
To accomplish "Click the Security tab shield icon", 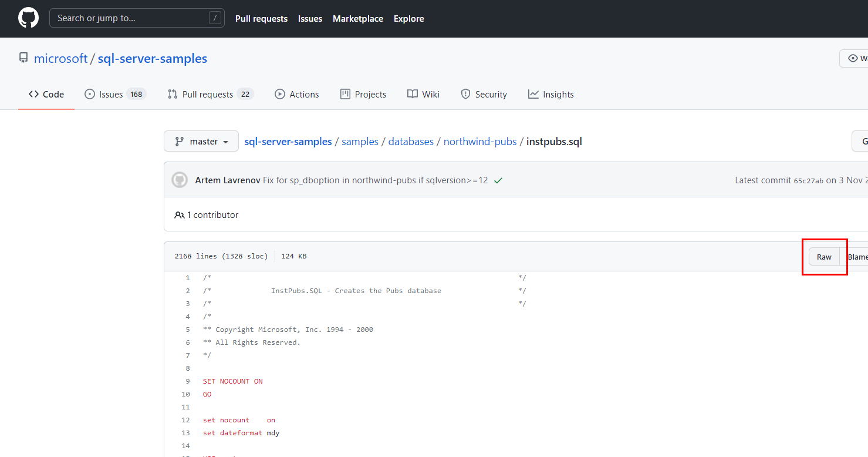I will click(465, 94).
